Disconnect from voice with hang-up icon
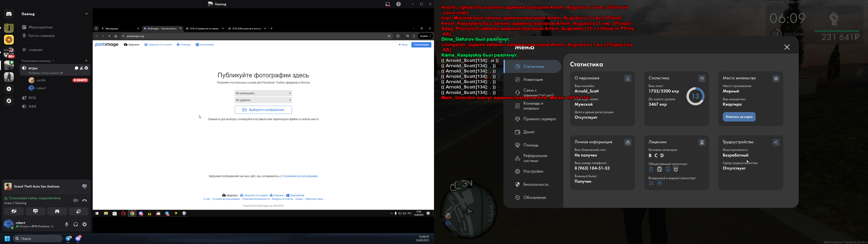This screenshot has height=244, width=868. coord(85,201)
